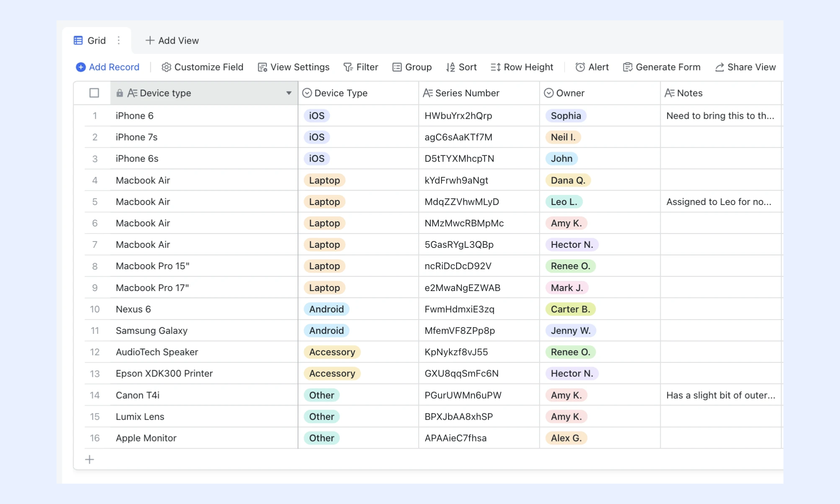Open the Carter B. owner tag
This screenshot has height=504, width=840.
point(570,310)
